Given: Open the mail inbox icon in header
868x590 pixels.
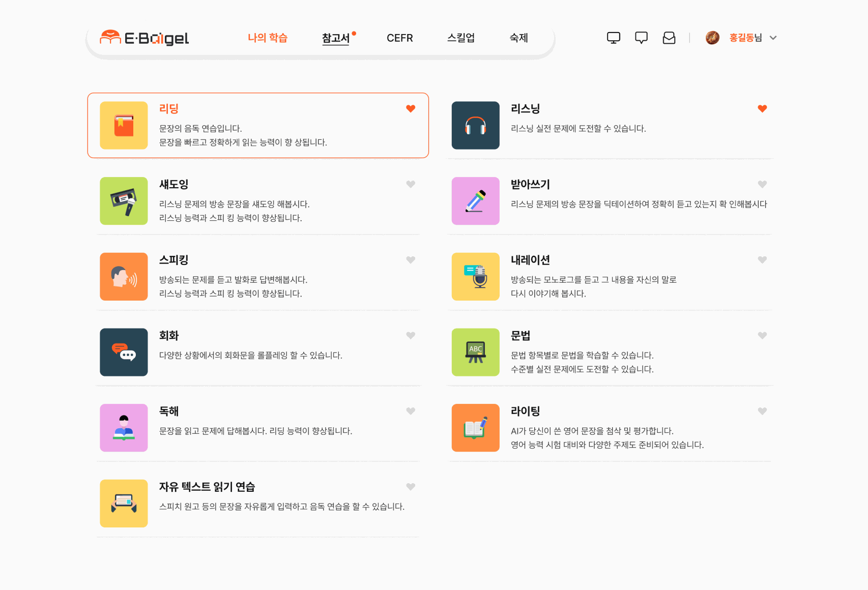Looking at the screenshot, I should coord(669,37).
